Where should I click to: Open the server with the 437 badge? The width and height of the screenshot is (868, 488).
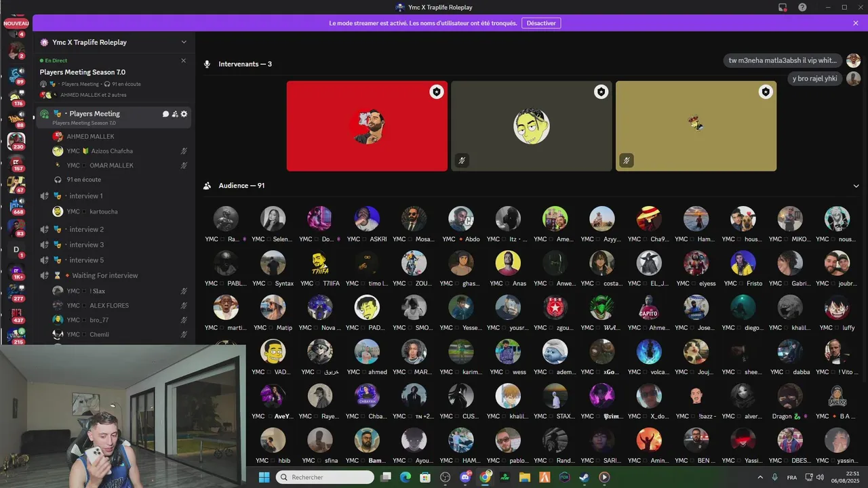[x=16, y=314]
